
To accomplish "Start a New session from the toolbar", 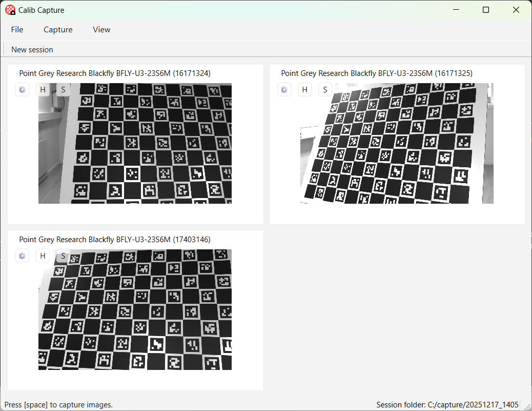I will tap(32, 50).
